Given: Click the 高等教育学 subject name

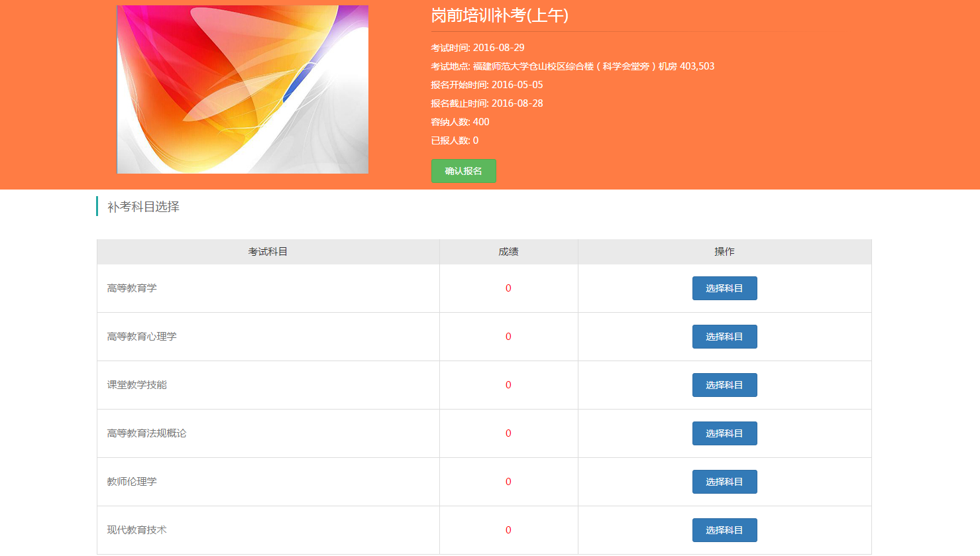Looking at the screenshot, I should click(x=132, y=288).
